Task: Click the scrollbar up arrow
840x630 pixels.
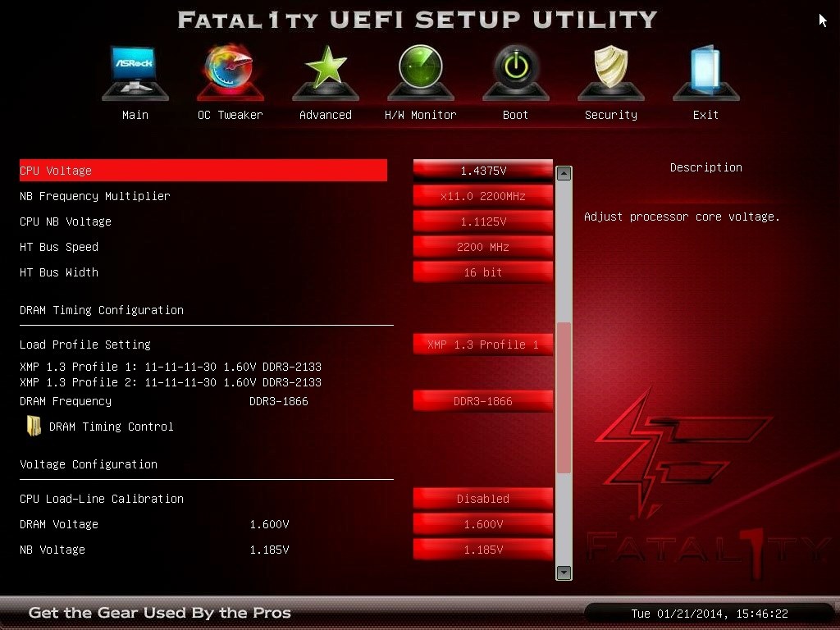Action: pyautogui.click(x=564, y=174)
